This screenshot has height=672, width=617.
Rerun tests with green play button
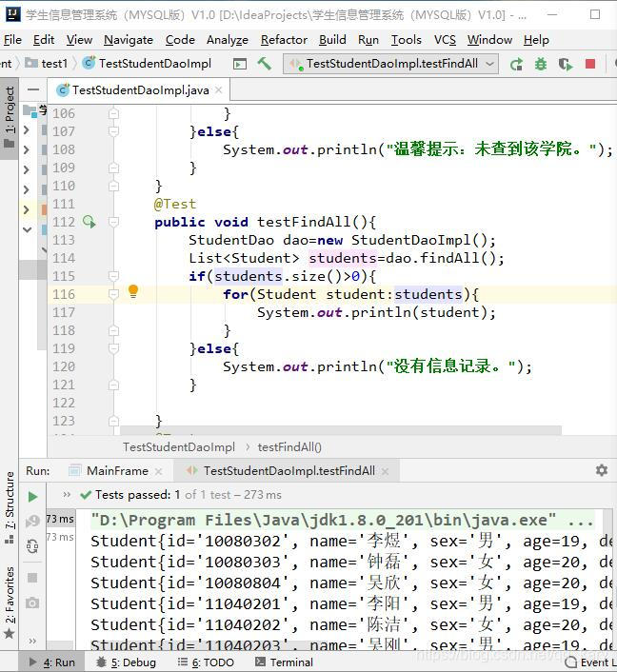coord(32,497)
